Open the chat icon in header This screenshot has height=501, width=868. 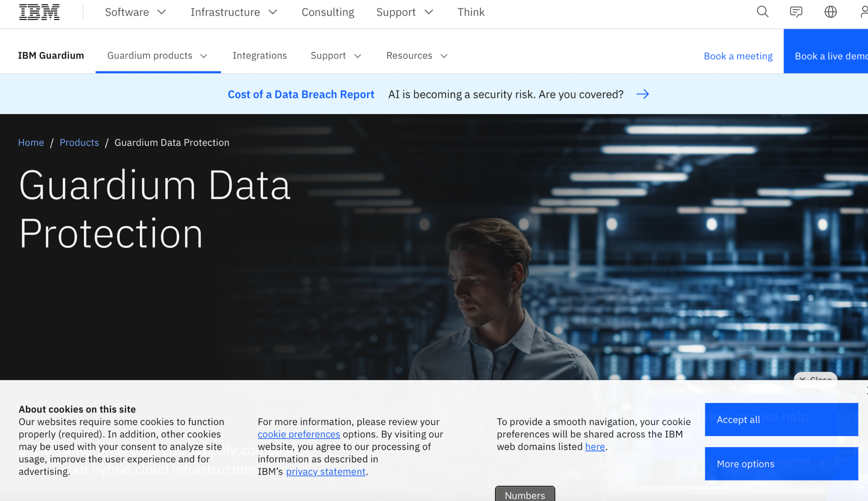click(796, 12)
